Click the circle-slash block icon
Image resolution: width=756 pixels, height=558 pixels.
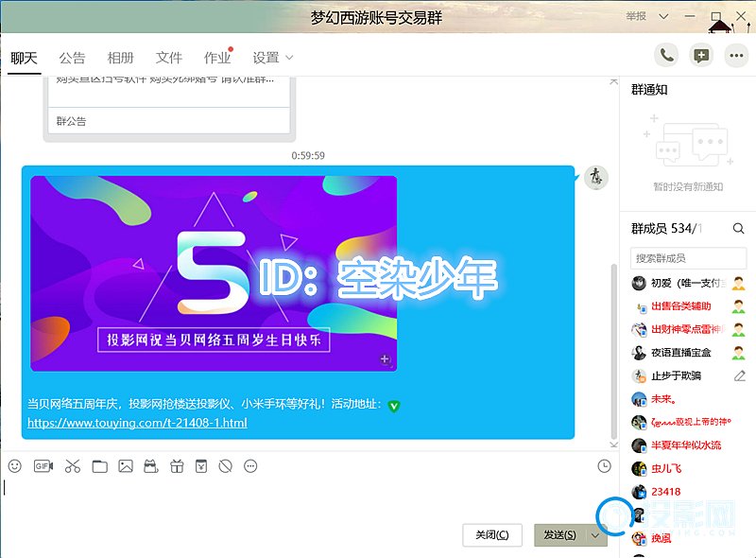(x=225, y=466)
